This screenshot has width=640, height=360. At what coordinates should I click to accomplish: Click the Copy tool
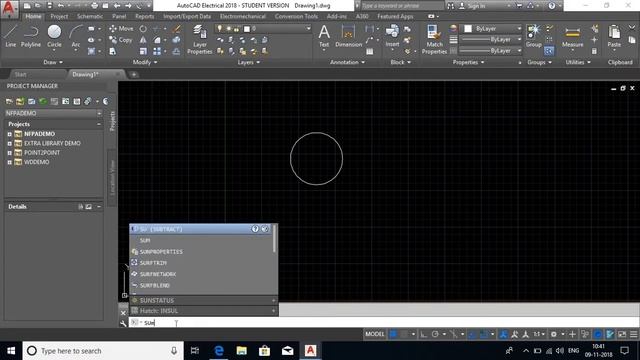click(120, 40)
